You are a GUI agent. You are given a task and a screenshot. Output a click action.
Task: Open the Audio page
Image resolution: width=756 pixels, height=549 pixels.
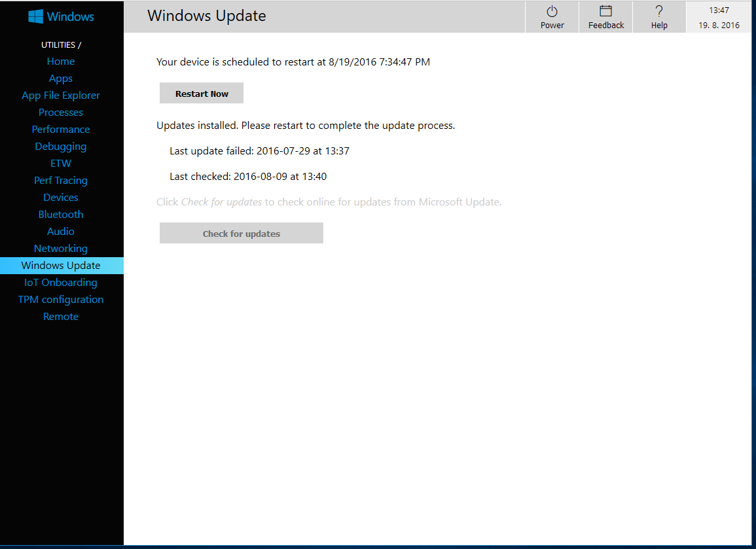point(61,232)
